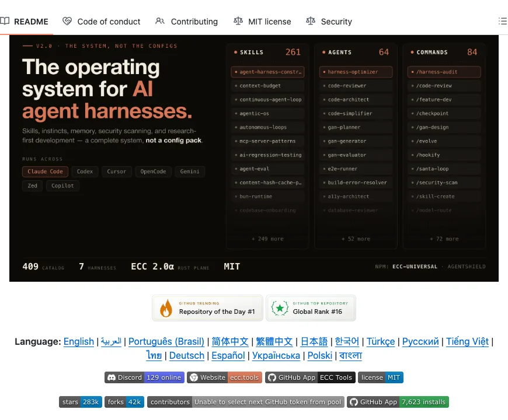Click the 7,623 installs badge
508x420 pixels.
click(x=398, y=402)
